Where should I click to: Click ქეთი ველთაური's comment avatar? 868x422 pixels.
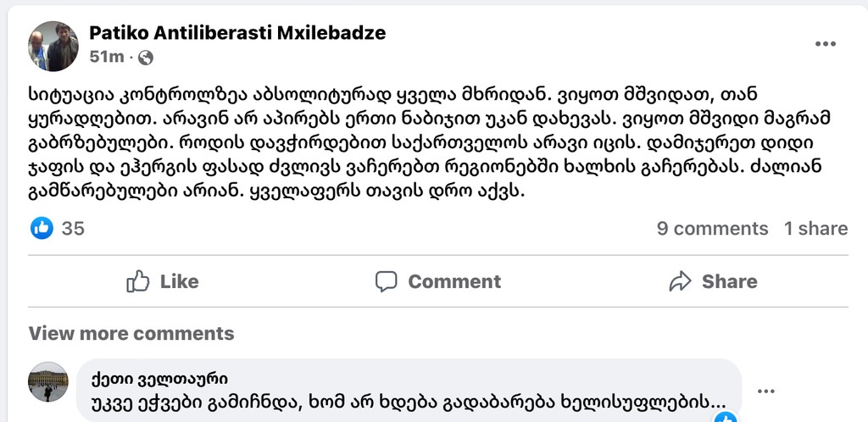point(48,382)
